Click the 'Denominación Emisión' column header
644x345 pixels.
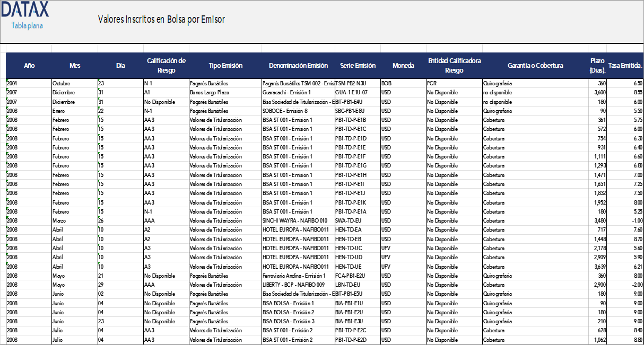tap(298, 66)
